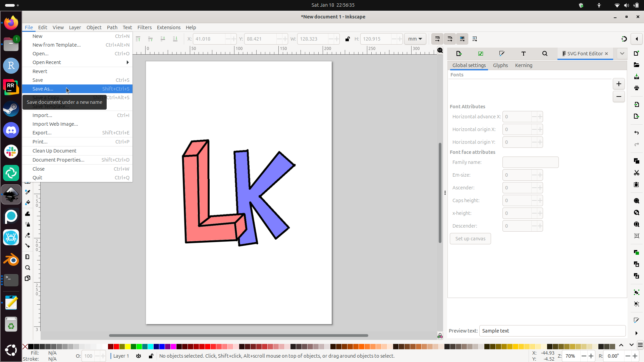This screenshot has width=644, height=362.
Task: Select the Paint Bucket fill tool
Action: point(28,202)
